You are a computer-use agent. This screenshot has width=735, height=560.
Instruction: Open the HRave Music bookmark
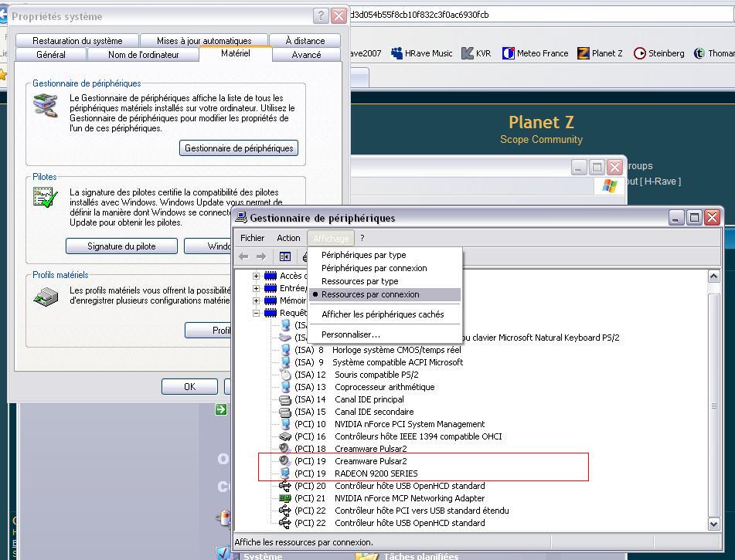pyautogui.click(x=422, y=53)
